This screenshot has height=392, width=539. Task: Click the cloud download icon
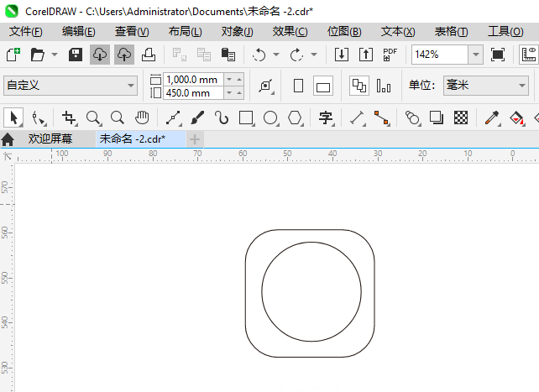(100, 55)
